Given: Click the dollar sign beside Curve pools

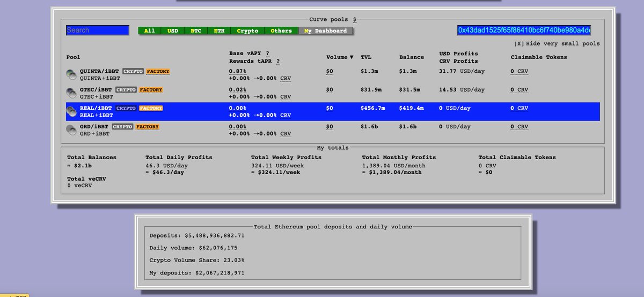Looking at the screenshot, I should (355, 19).
